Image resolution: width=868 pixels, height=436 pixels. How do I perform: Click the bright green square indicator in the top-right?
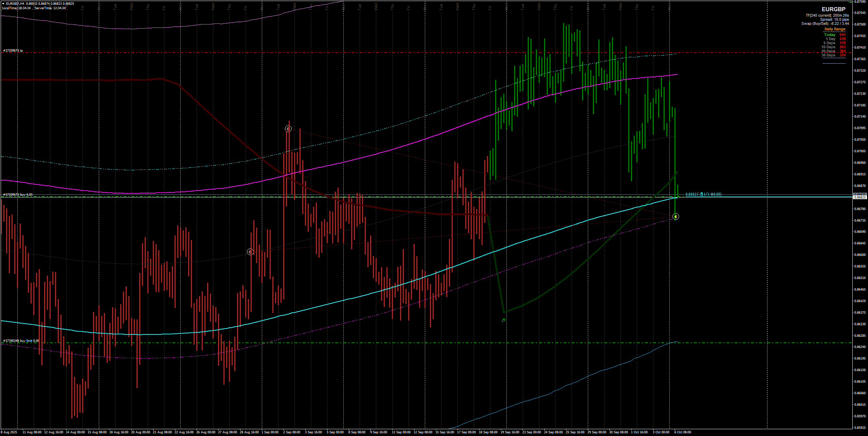[851, 2]
